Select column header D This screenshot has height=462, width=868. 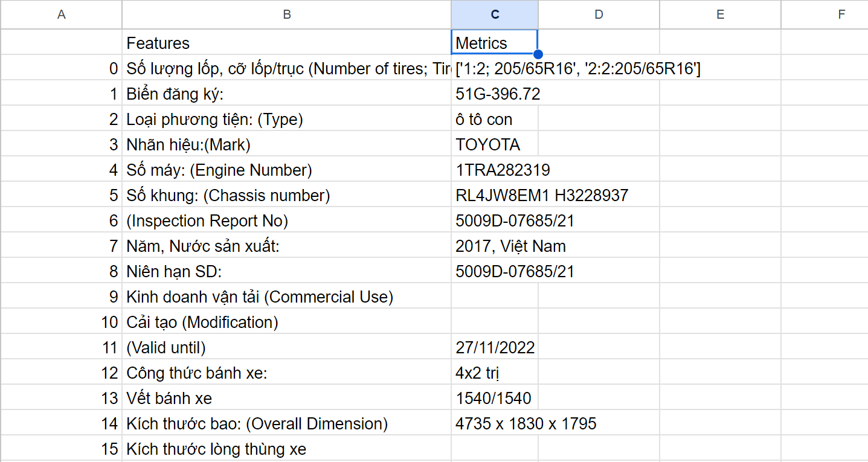598,14
